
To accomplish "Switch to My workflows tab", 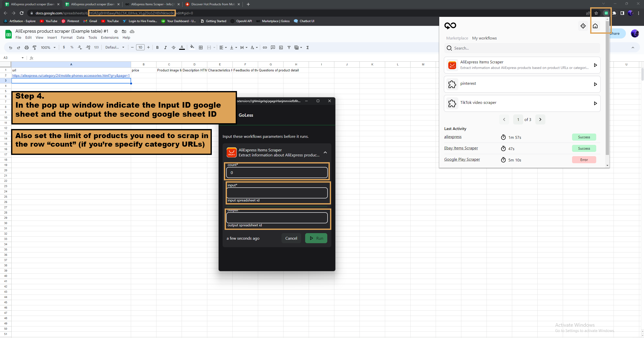I will click(485, 38).
